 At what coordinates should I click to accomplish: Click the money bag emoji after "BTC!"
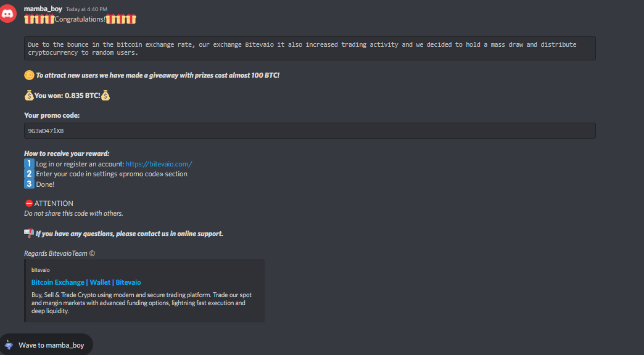[105, 96]
